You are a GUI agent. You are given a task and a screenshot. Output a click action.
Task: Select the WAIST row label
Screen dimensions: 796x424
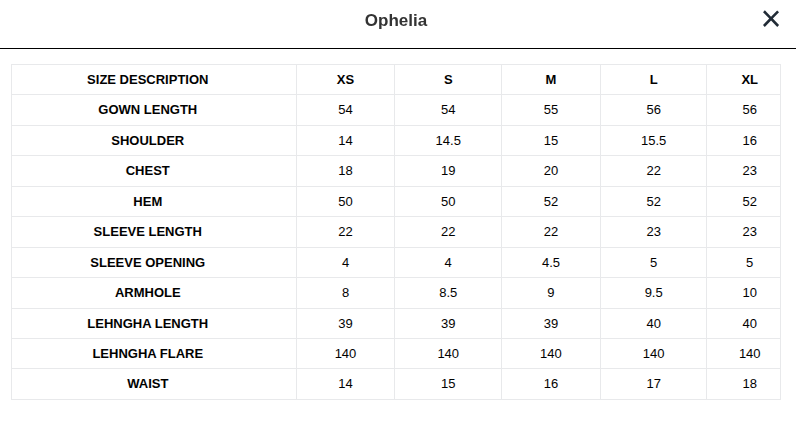pyautogui.click(x=148, y=383)
